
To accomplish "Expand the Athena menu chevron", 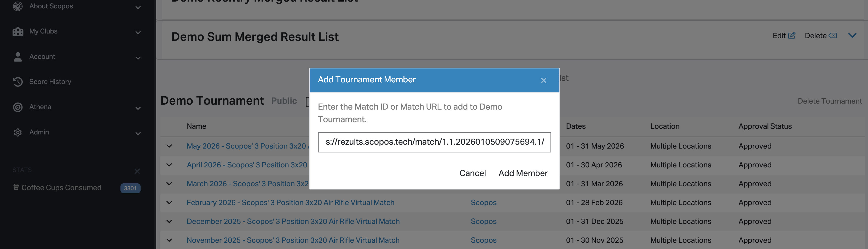I will click(138, 108).
